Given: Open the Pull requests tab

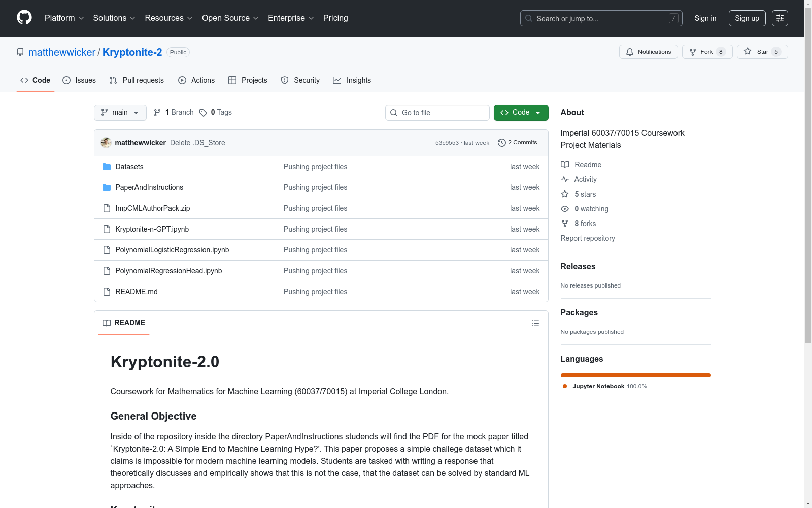Looking at the screenshot, I should point(137,80).
